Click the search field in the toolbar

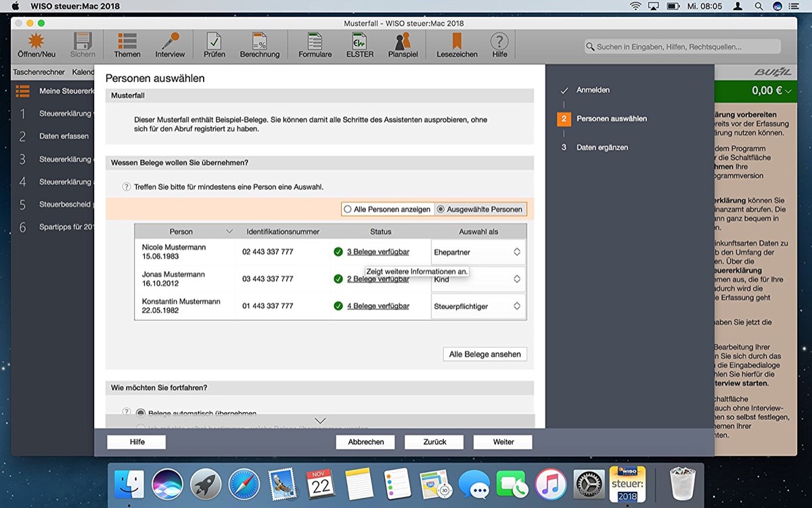(x=682, y=47)
